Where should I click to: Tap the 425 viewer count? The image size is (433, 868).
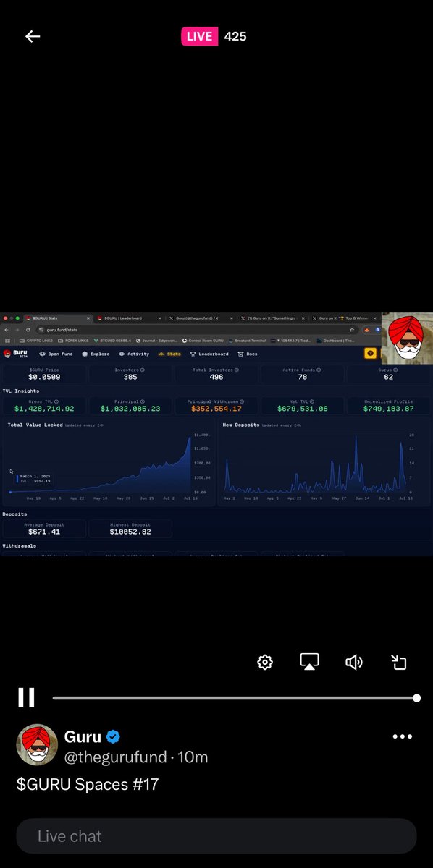pos(235,36)
